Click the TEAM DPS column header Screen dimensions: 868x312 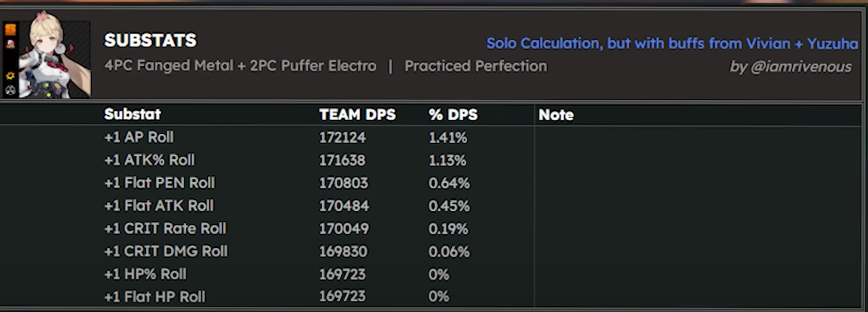(357, 115)
